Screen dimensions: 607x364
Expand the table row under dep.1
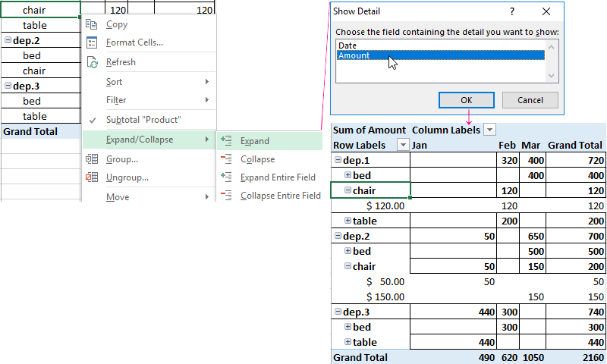click(x=348, y=221)
